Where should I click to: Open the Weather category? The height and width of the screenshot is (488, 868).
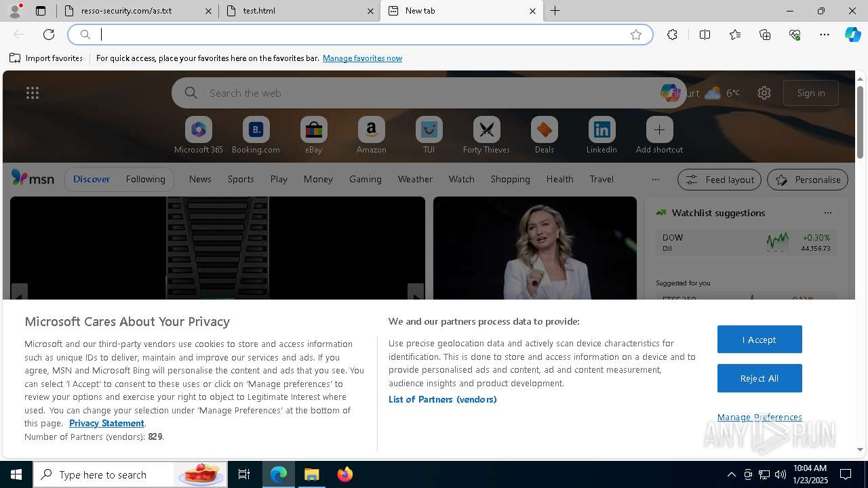point(415,179)
